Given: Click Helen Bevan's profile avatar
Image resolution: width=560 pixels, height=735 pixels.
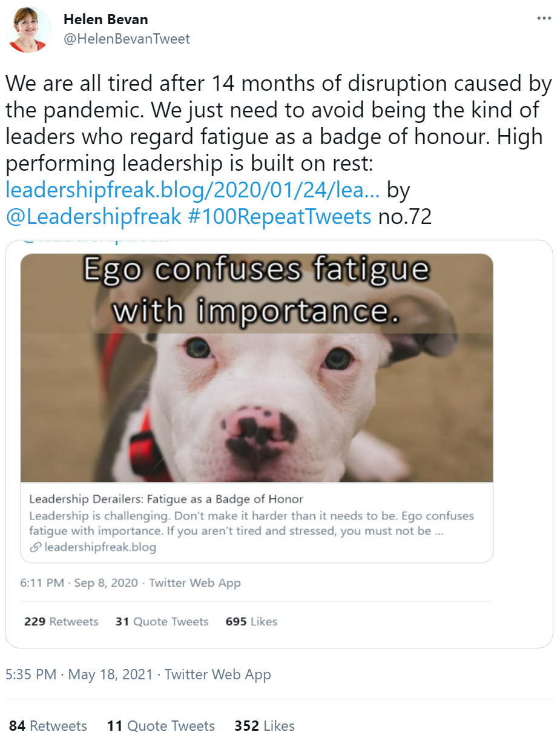Looking at the screenshot, I should pyautogui.click(x=28, y=30).
